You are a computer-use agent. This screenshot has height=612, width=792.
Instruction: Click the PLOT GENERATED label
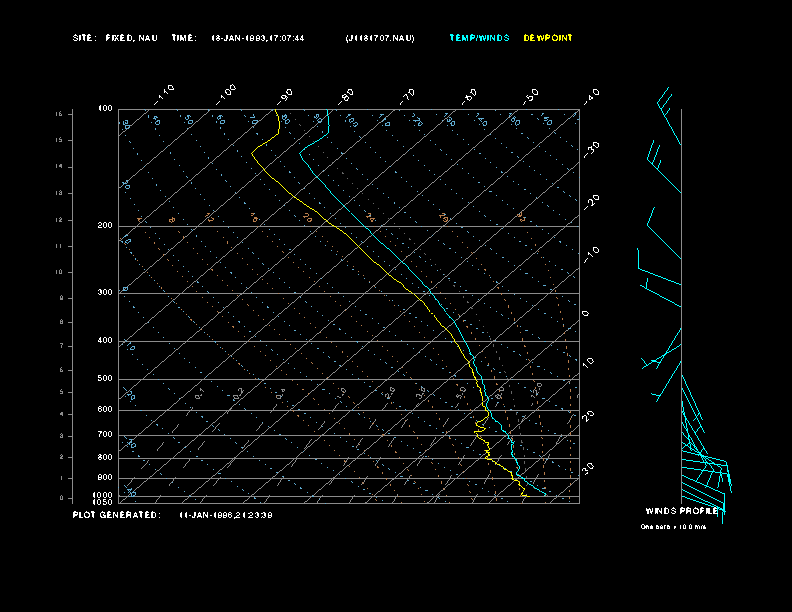pos(115,515)
